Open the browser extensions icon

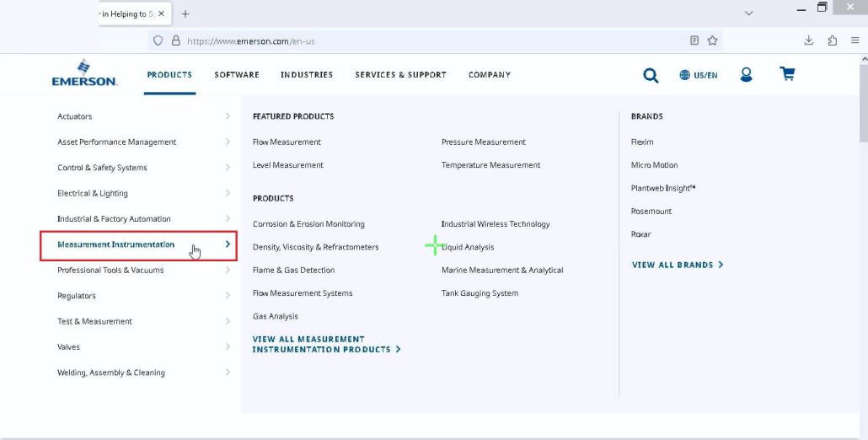coord(832,40)
